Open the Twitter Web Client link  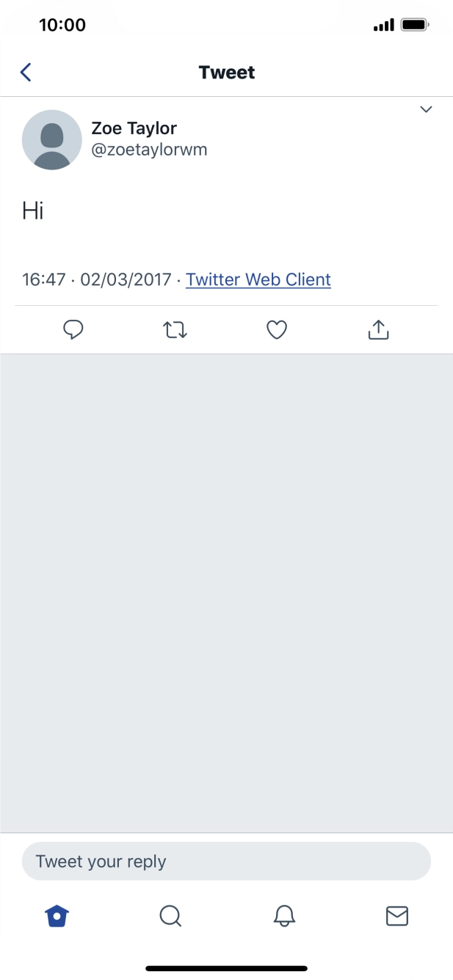point(258,279)
